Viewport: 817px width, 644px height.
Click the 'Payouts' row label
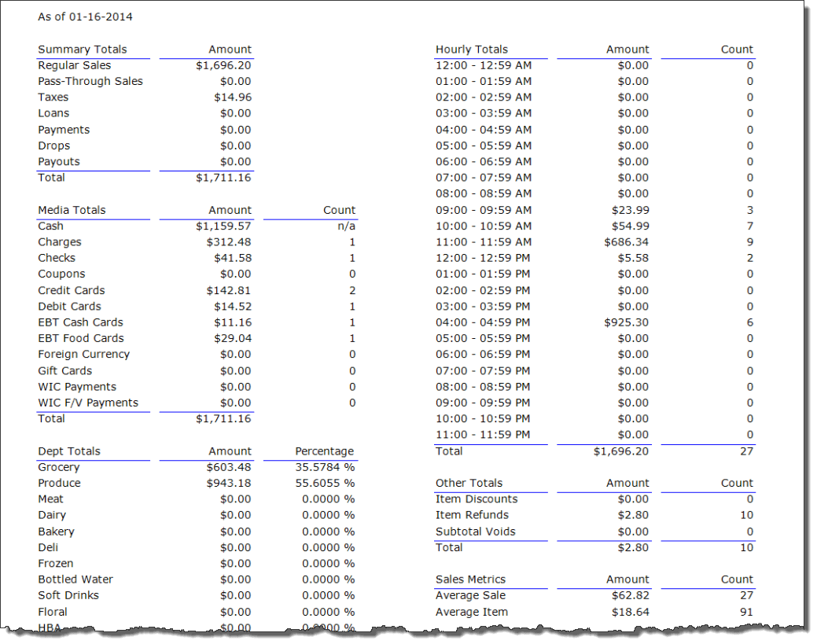(59, 161)
